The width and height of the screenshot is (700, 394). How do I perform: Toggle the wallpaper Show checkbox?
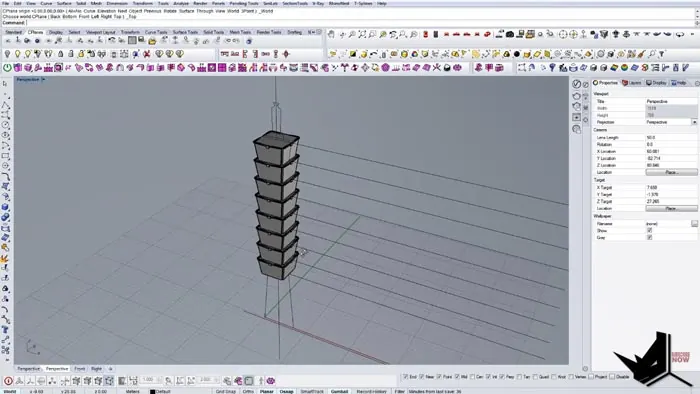[650, 231]
